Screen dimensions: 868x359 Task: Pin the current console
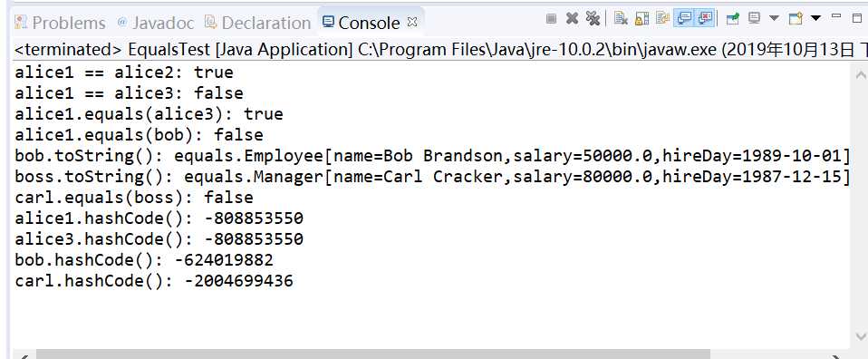click(733, 19)
